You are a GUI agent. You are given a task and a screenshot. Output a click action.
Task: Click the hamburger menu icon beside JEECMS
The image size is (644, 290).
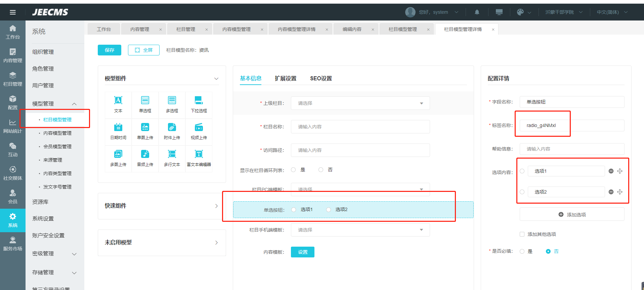[x=13, y=12]
